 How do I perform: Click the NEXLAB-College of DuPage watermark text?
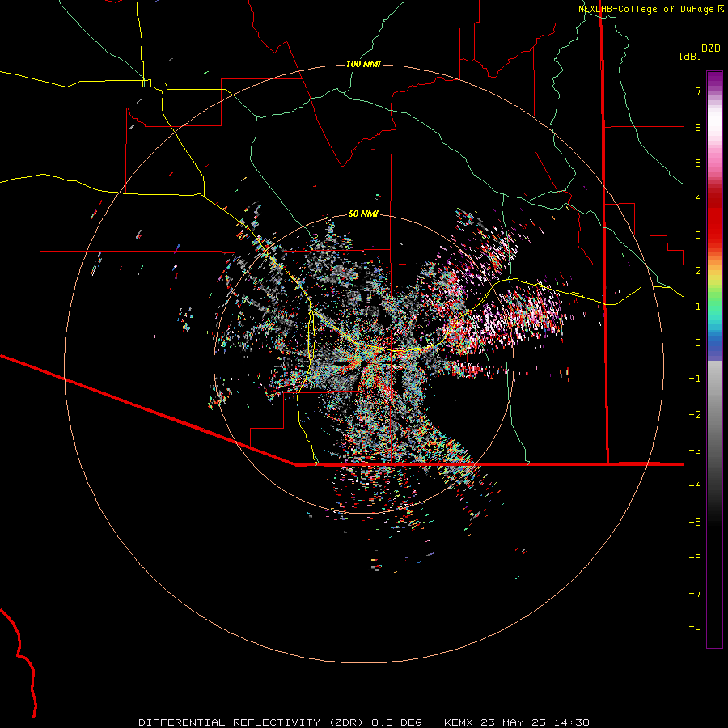pos(651,9)
